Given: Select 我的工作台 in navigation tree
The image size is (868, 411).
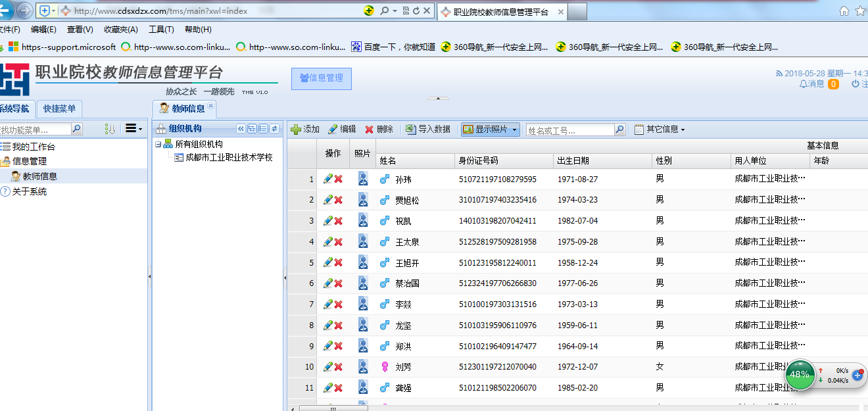Looking at the screenshot, I should 33,146.
